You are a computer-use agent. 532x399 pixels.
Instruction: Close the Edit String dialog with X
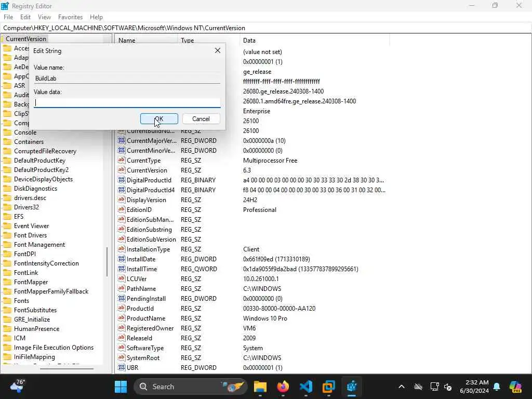218,50
